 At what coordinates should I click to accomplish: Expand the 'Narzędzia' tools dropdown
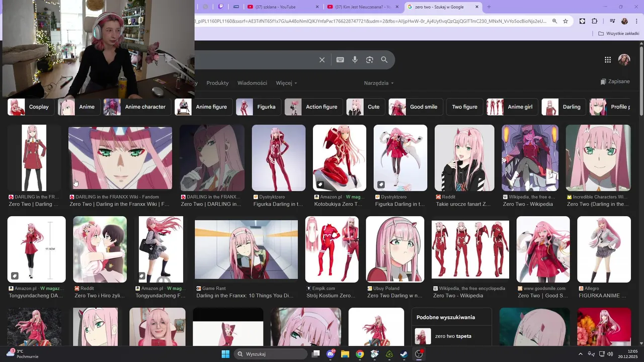379,83
